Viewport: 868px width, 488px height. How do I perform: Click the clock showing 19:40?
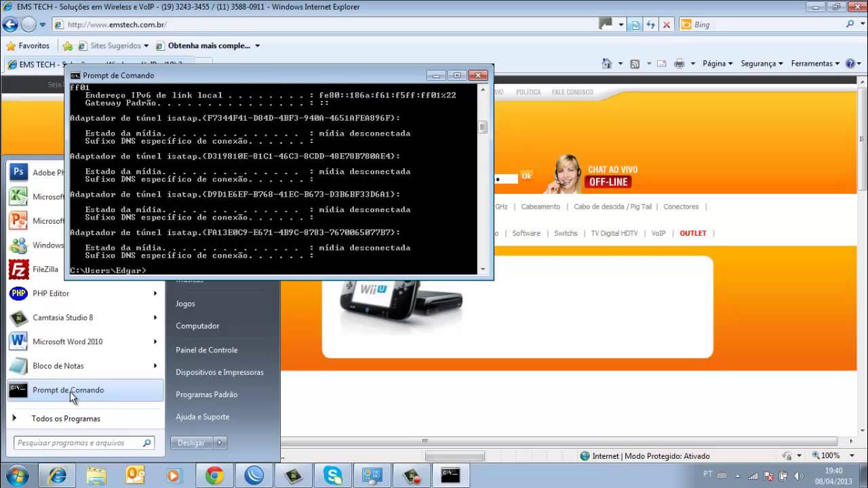834,470
